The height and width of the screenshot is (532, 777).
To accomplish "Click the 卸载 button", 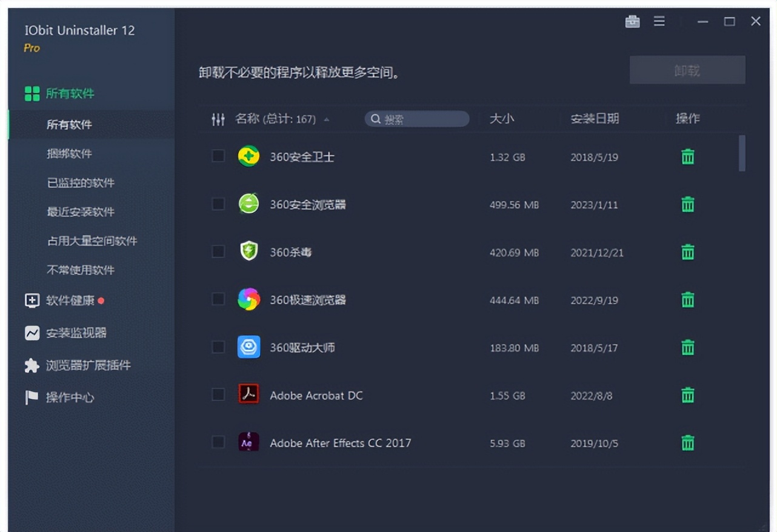I will (x=687, y=69).
